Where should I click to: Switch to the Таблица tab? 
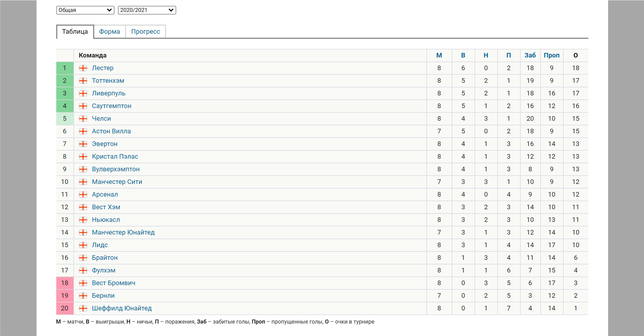coord(75,31)
